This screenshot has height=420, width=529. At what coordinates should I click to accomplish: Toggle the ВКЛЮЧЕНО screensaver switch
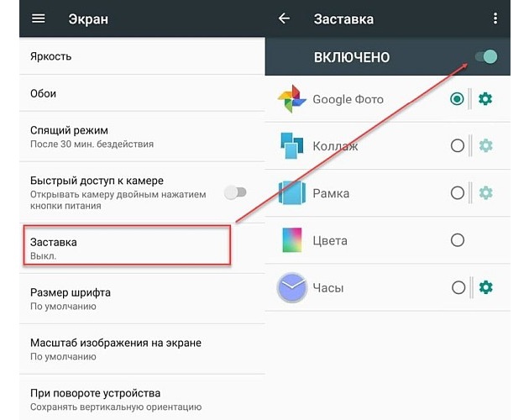point(486,57)
